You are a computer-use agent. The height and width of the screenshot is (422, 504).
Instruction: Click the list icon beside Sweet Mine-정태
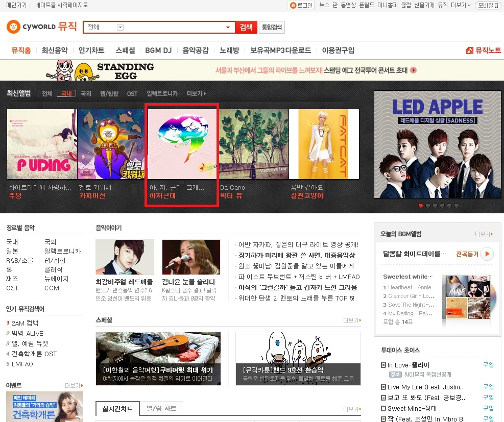(x=383, y=409)
